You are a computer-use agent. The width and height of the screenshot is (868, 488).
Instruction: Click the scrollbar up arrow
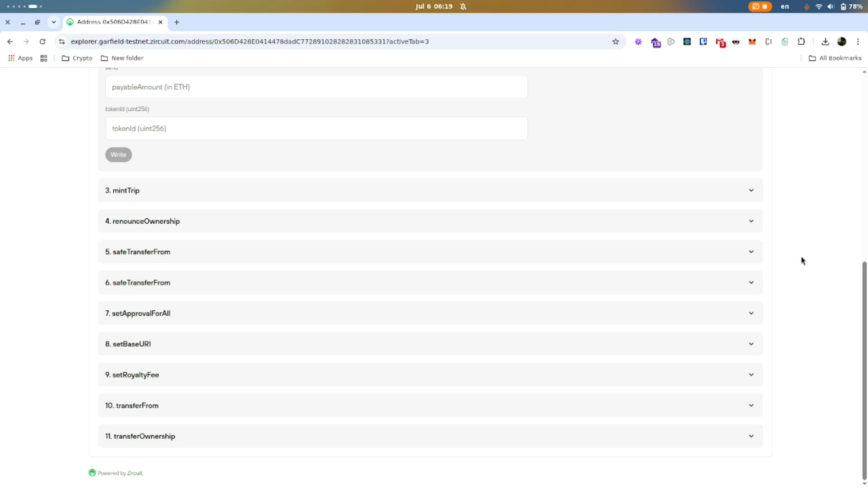point(864,72)
